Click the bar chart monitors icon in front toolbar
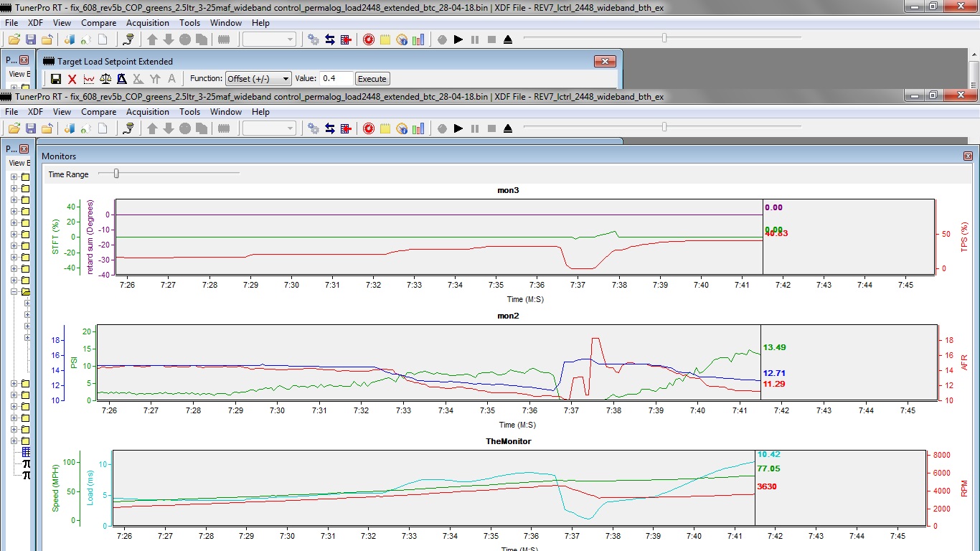The height and width of the screenshot is (551, 980). click(x=418, y=128)
